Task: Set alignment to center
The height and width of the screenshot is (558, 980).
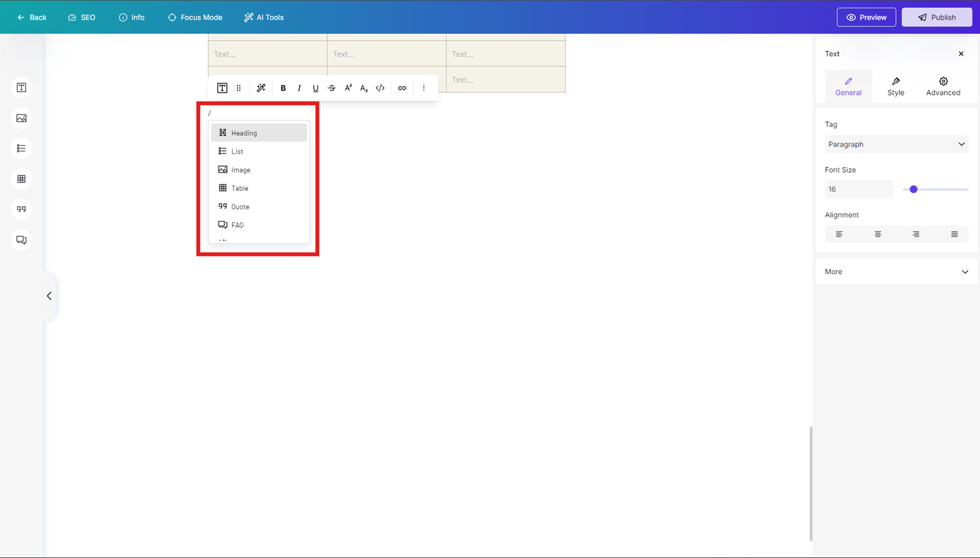Action: tap(878, 234)
